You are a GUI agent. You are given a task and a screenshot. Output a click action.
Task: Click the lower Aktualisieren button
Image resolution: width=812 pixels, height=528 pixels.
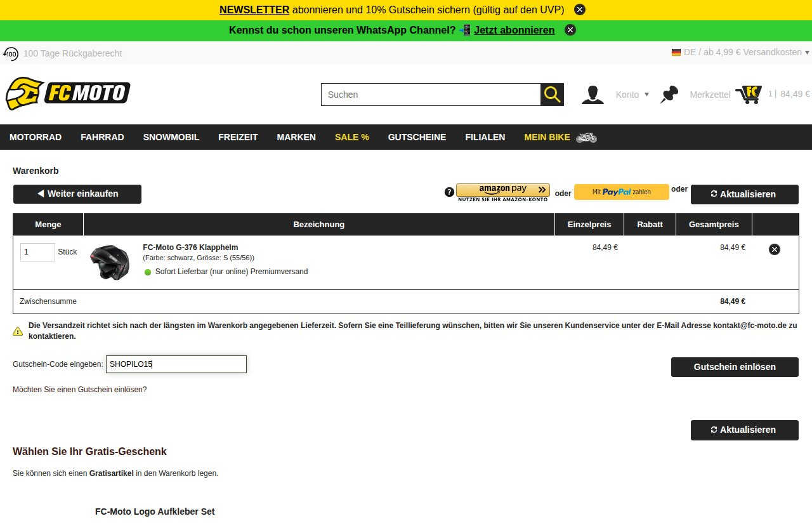click(x=745, y=430)
